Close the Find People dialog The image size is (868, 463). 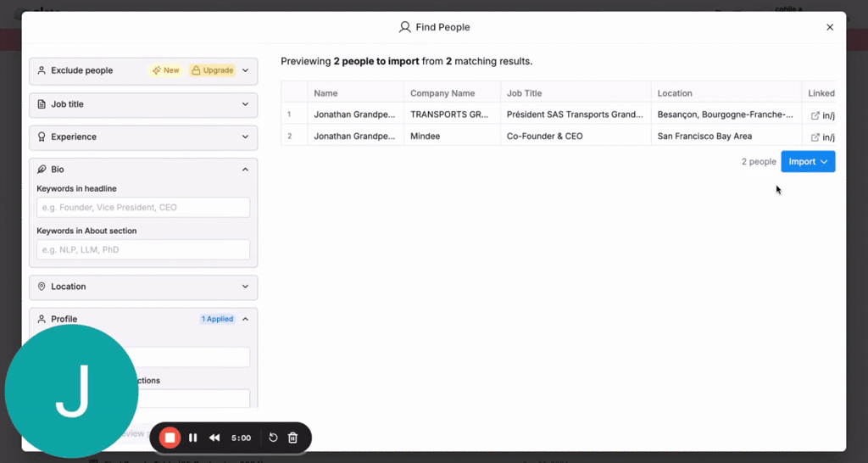click(x=830, y=27)
